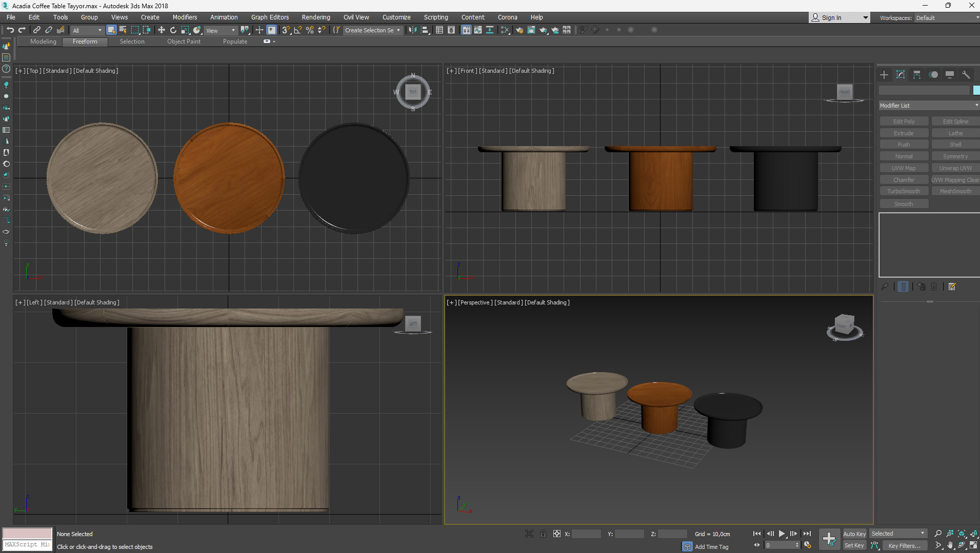Toggle Percent Snap button
This screenshot has height=553, width=980.
click(x=310, y=30)
